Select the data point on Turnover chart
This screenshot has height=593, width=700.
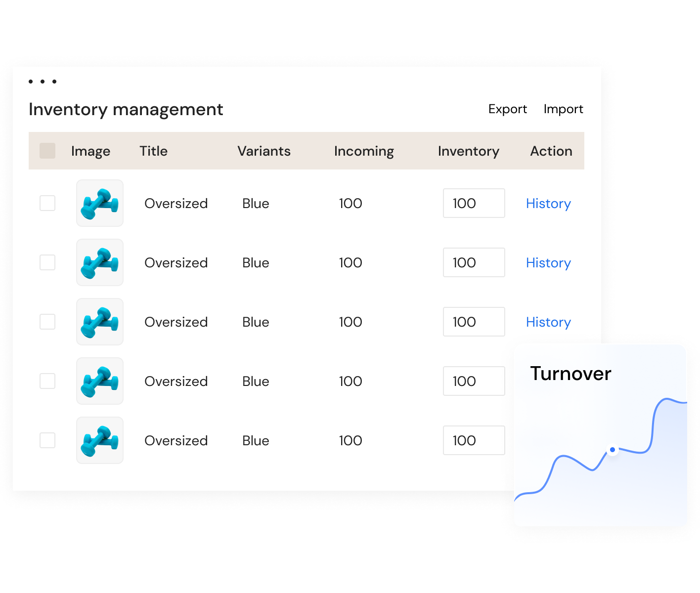pyautogui.click(x=612, y=450)
